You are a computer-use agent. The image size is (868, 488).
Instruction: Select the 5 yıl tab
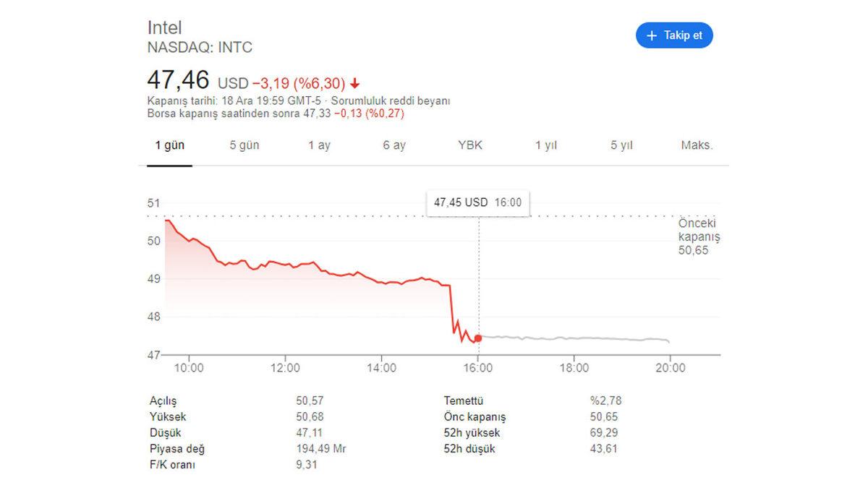tap(621, 145)
